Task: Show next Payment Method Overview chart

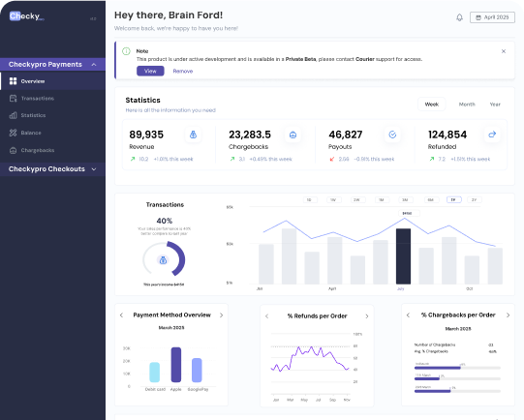Action: (x=221, y=315)
